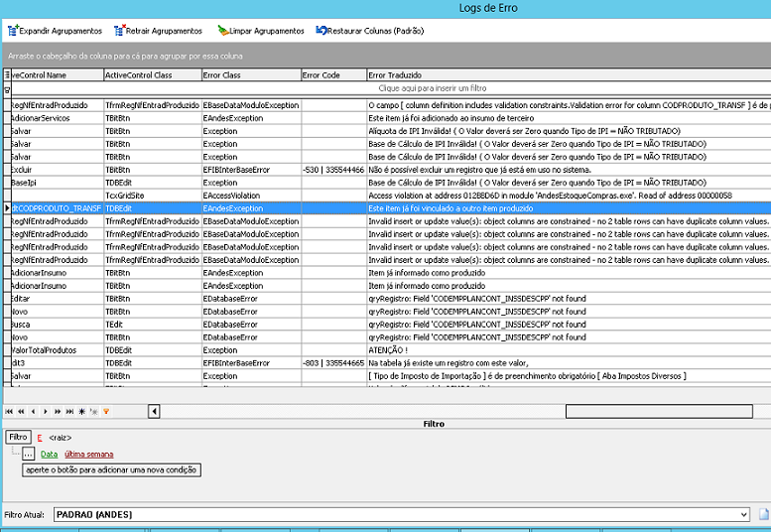771x532 pixels.
Task: Open the Filtro Atual PADRAO (ANDES) dropdown
Action: [743, 515]
